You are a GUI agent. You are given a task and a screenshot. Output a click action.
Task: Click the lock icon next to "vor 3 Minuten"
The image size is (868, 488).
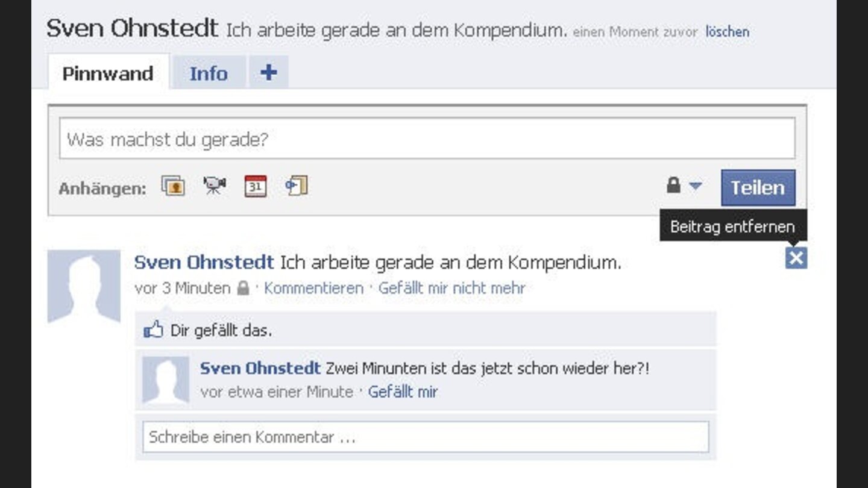pos(244,288)
